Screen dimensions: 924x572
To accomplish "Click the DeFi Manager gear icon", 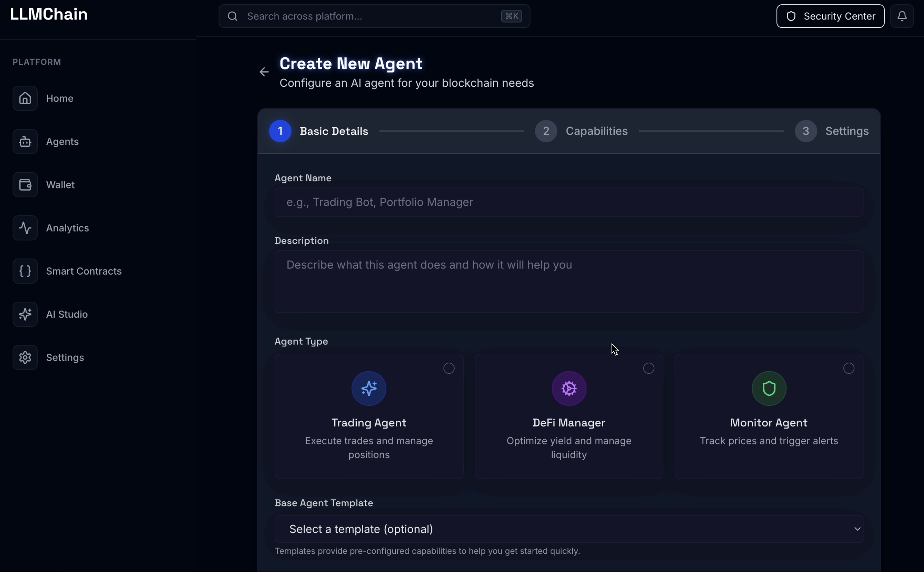I will pos(569,388).
